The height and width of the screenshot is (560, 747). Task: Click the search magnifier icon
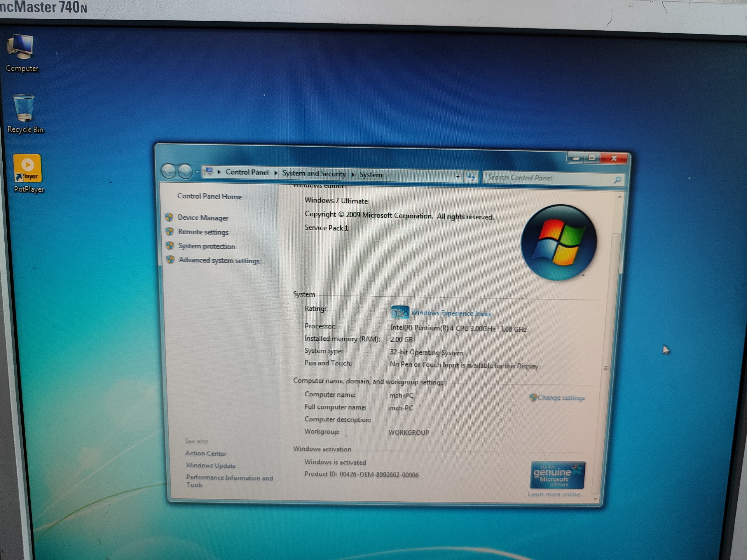click(x=617, y=180)
